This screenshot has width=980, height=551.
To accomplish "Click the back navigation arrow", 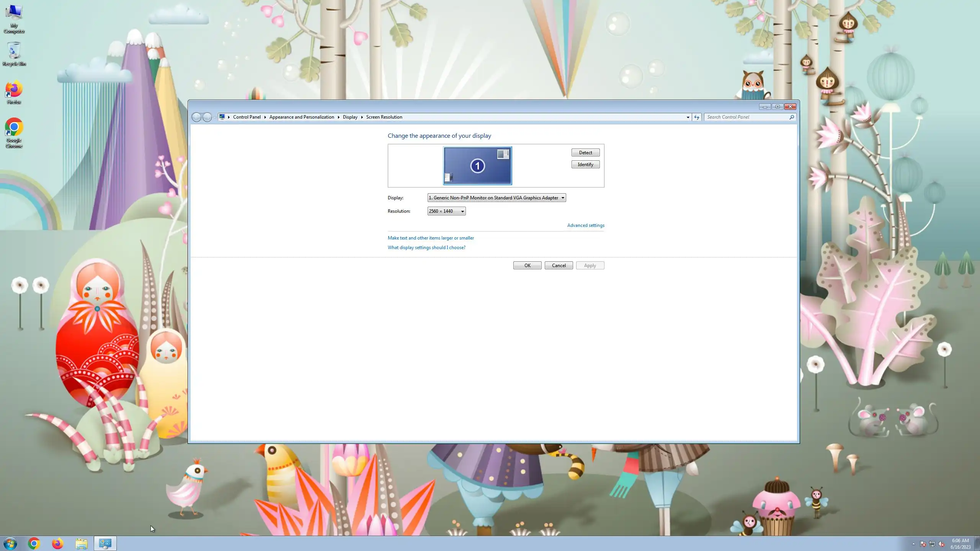I will [196, 117].
